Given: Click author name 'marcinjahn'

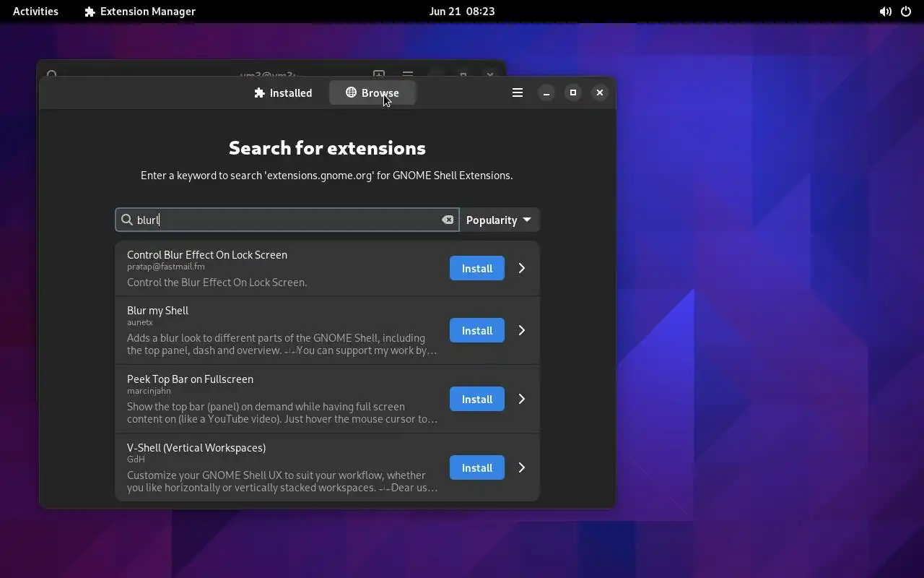Looking at the screenshot, I should [149, 391].
